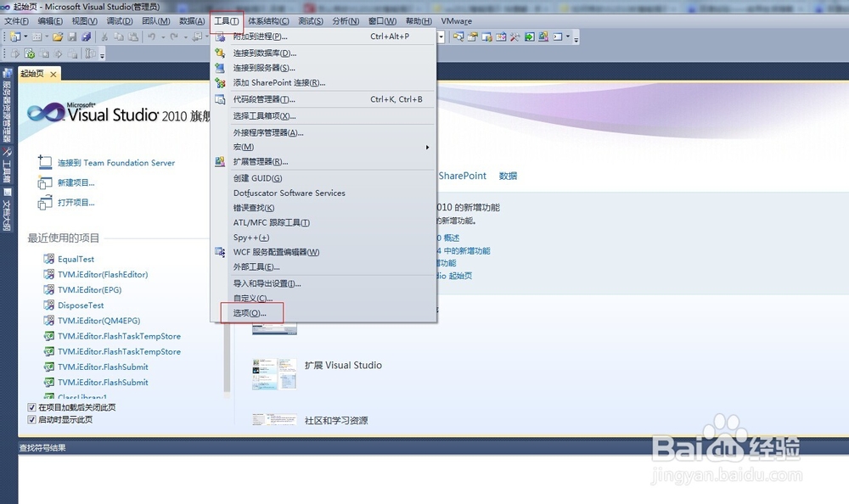
Task: Click the Save All toolbar icon
Action: 86,36
